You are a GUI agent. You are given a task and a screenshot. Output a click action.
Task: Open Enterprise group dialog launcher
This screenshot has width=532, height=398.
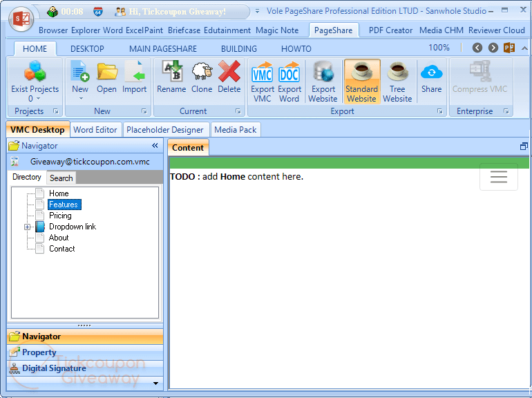[x=506, y=111]
